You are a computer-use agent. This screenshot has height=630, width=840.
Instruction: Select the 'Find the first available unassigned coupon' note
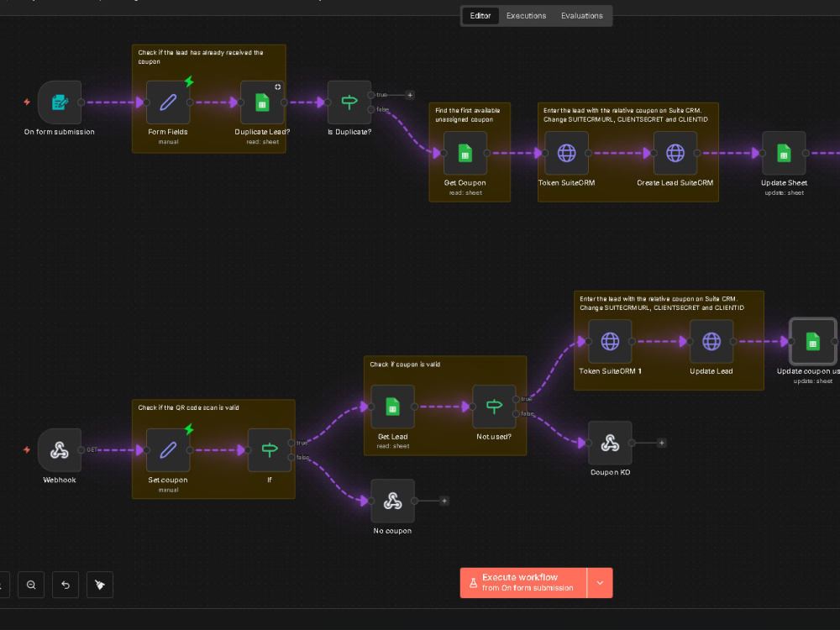[x=468, y=114]
